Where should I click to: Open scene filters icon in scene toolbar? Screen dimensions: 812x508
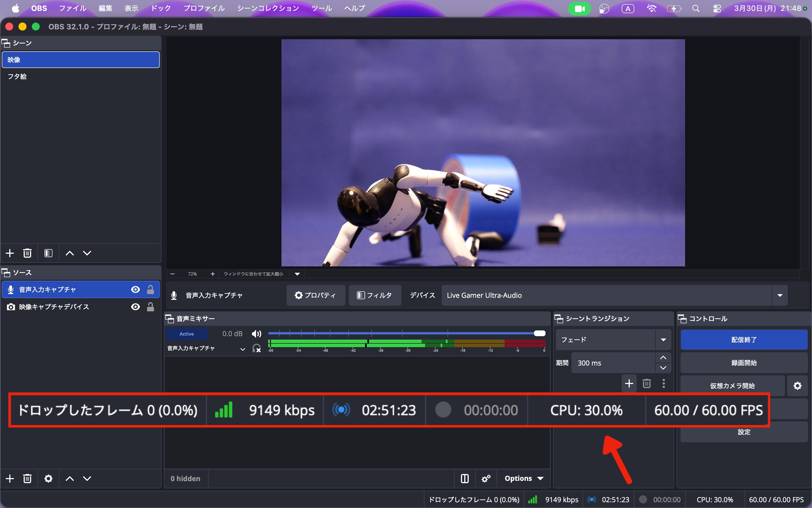[x=48, y=253]
